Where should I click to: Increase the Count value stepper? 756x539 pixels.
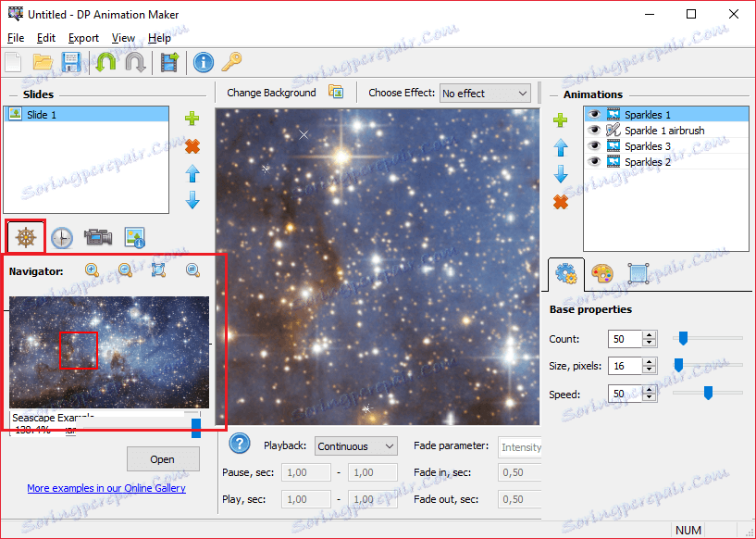coord(650,335)
